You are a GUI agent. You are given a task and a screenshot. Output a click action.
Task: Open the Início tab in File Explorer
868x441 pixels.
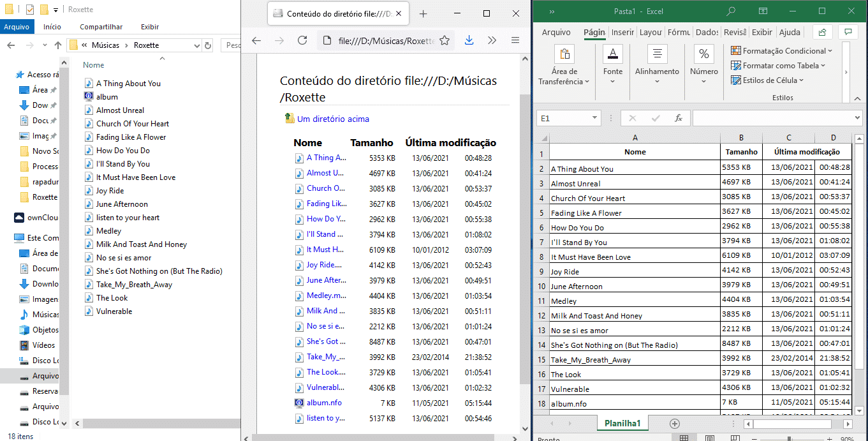[x=52, y=27]
